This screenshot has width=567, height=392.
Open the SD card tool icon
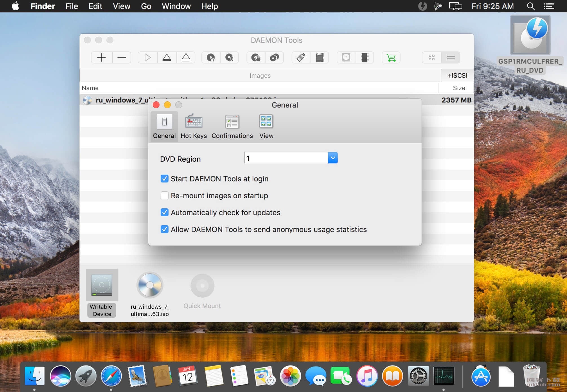(x=320, y=58)
